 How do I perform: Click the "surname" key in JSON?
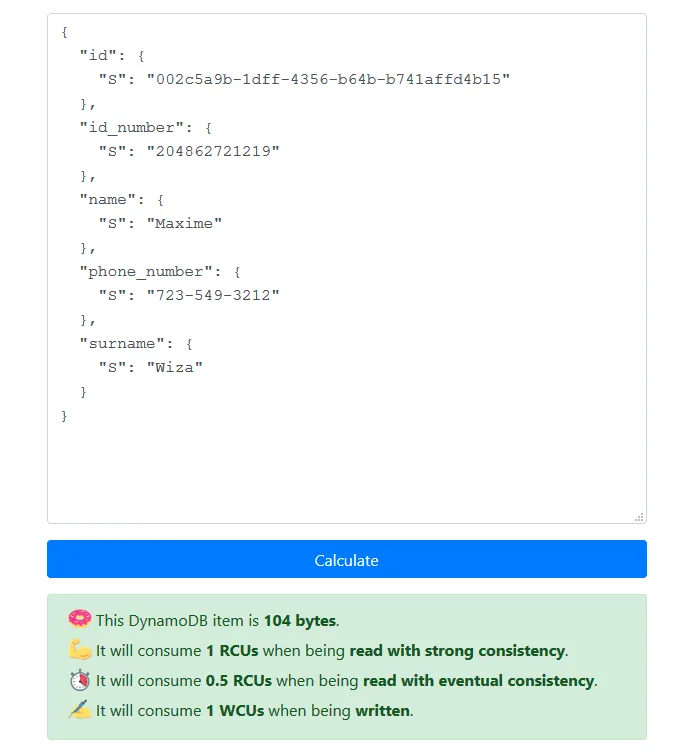click(x=122, y=343)
